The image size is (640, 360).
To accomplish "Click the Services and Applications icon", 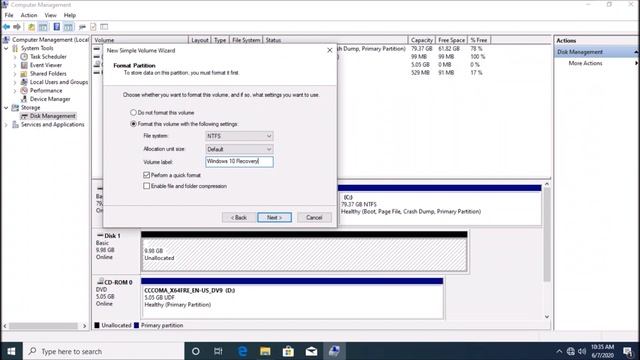I will tap(15, 124).
